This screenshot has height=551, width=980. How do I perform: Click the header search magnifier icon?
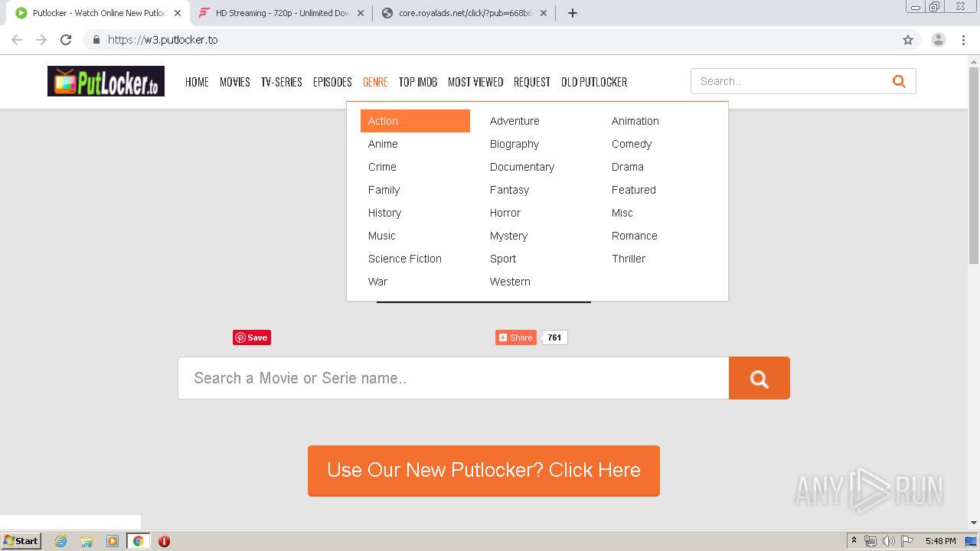899,81
